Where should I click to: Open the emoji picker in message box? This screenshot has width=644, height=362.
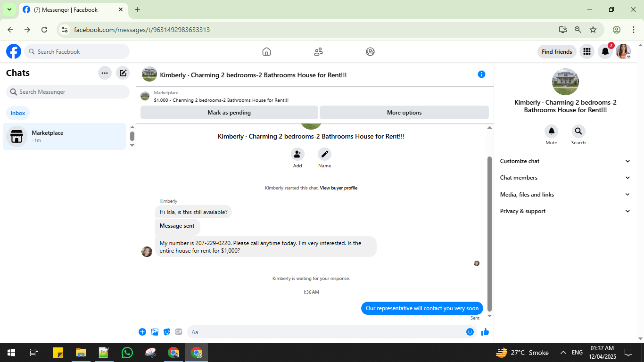point(470,332)
